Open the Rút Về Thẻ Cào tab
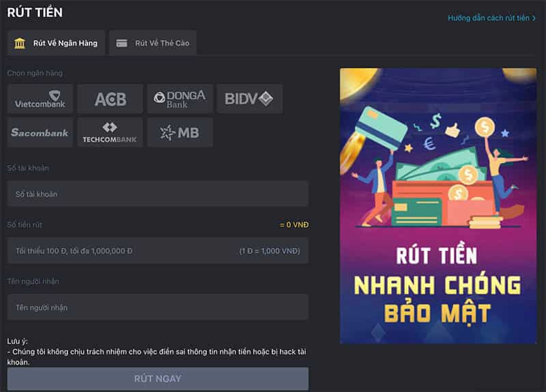546x392 pixels. [162, 43]
